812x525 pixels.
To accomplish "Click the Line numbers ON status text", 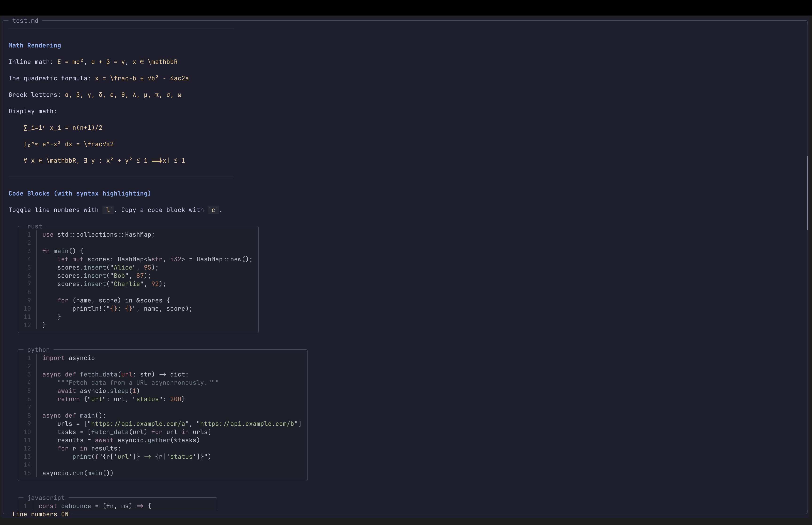I will [x=41, y=514].
